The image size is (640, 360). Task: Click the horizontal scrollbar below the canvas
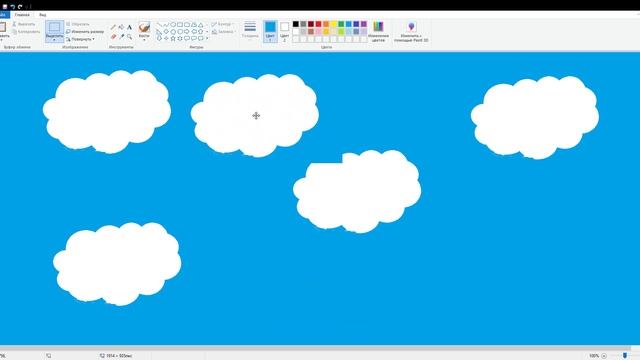click(x=315, y=348)
